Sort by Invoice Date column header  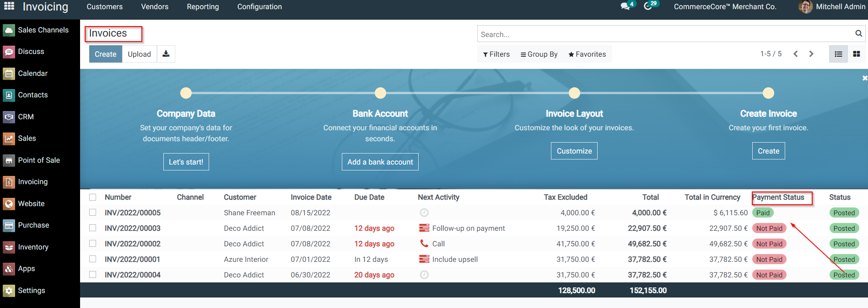pos(311,197)
